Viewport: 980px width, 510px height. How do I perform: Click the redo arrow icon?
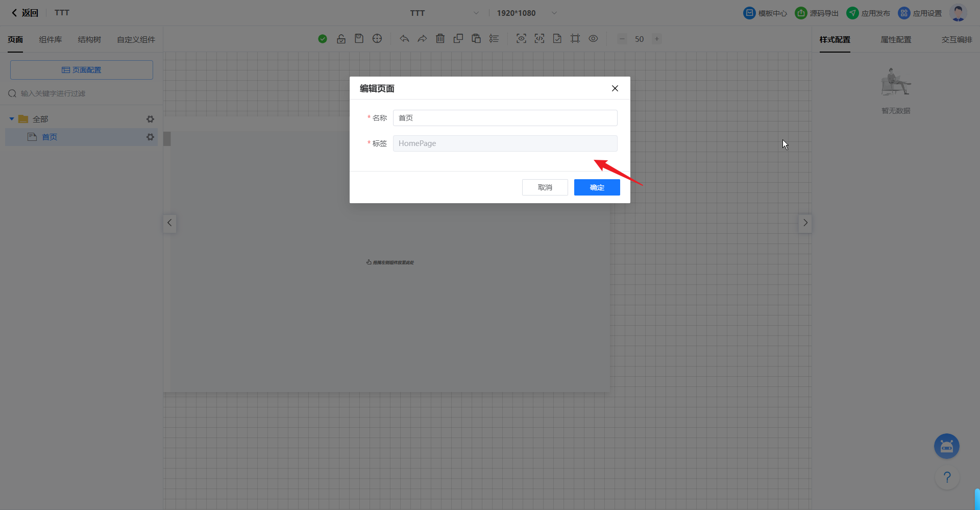(422, 39)
